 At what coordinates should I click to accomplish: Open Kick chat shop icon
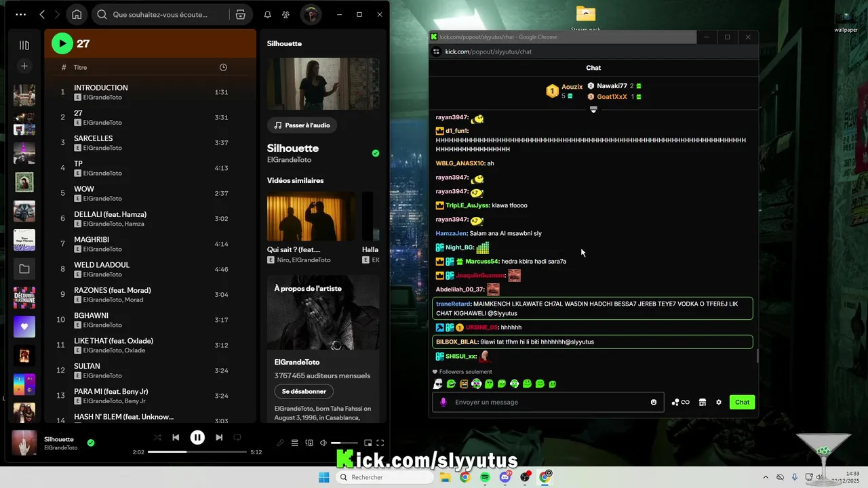[x=703, y=402]
